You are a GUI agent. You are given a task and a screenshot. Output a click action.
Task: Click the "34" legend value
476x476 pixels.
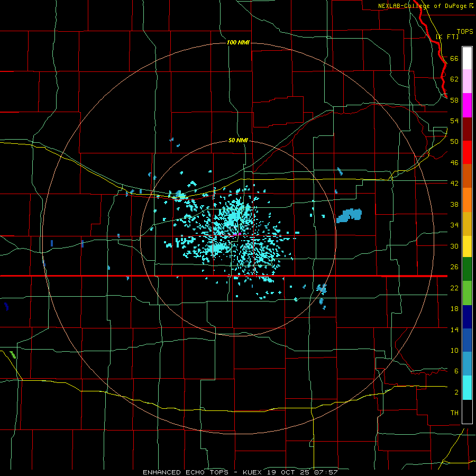pyautogui.click(x=454, y=225)
